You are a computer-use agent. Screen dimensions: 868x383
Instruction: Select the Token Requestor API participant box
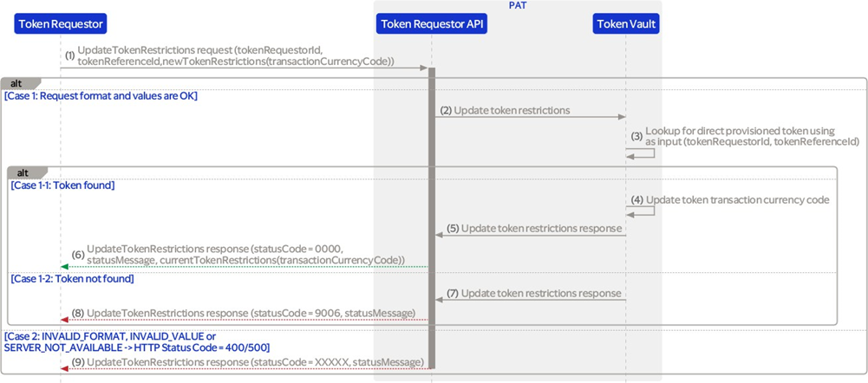point(432,24)
